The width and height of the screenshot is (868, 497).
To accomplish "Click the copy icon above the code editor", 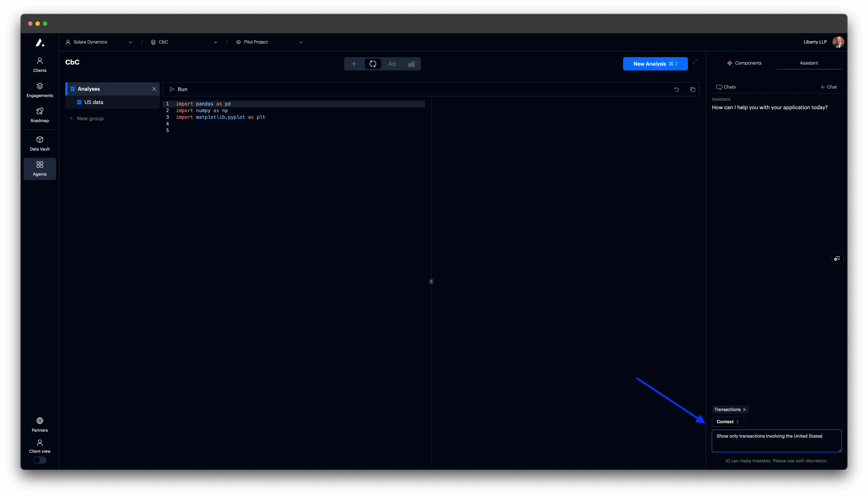I will [x=693, y=89].
